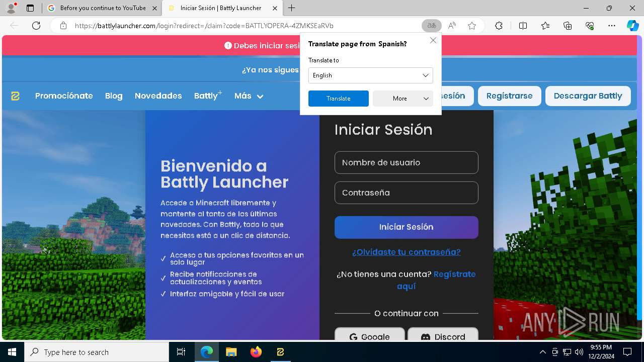Screen dimensions: 644x362
Task: Open Battly+ menu item
Action: pos(208,96)
